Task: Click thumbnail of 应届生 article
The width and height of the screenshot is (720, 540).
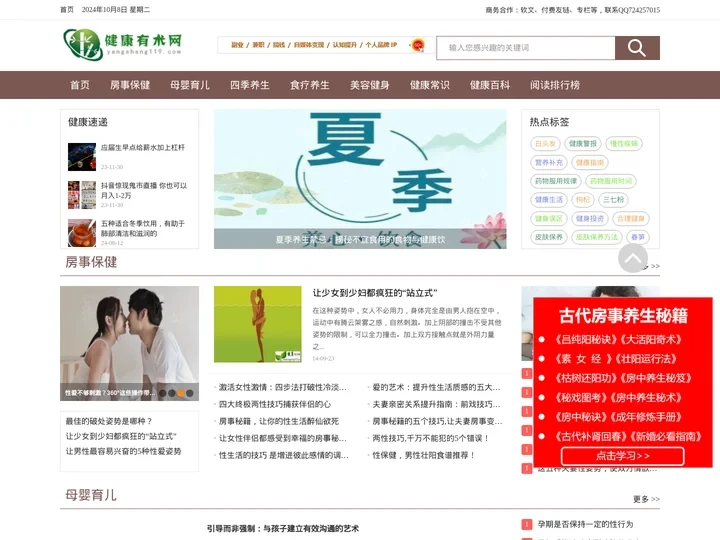Action: pos(82,157)
